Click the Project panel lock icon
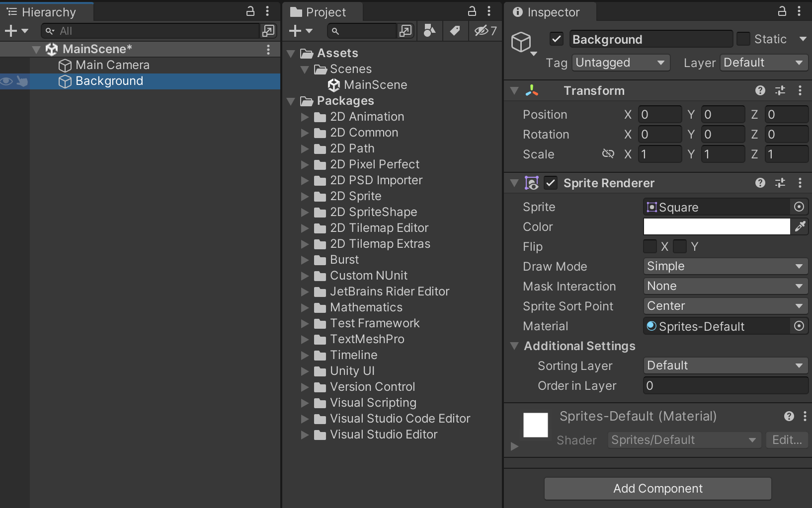Viewport: 812px width, 508px height. [x=472, y=11]
